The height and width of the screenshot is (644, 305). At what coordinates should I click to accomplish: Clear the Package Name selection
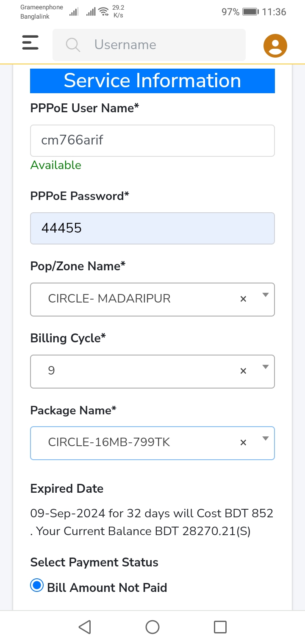243,443
